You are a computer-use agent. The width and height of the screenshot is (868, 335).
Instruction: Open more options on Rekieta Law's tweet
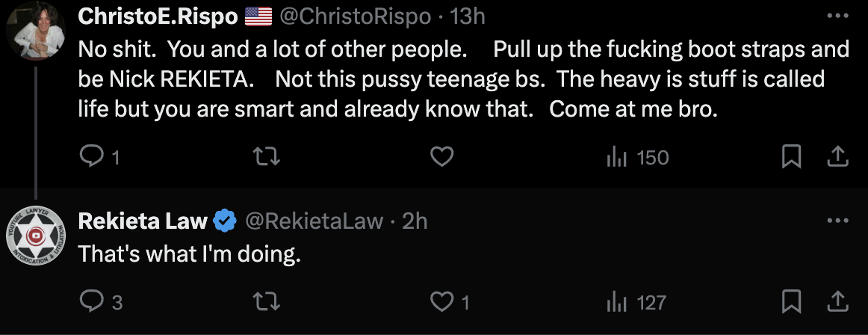click(837, 221)
